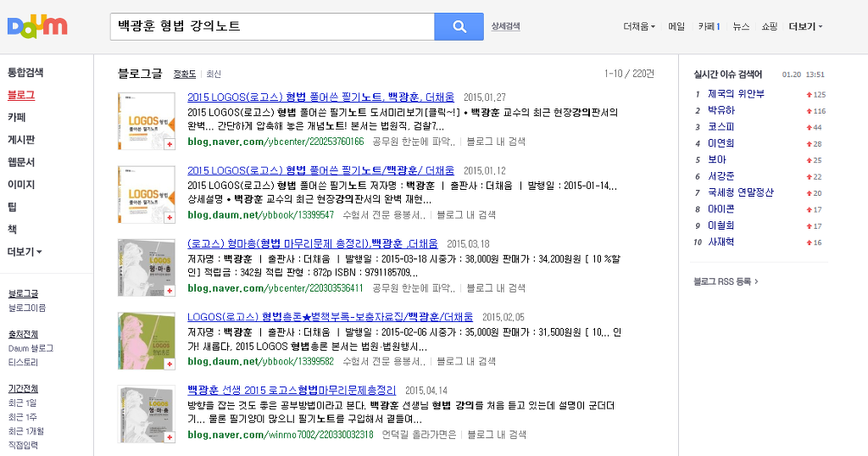Filter by Daum 블로그 source

(x=31, y=348)
